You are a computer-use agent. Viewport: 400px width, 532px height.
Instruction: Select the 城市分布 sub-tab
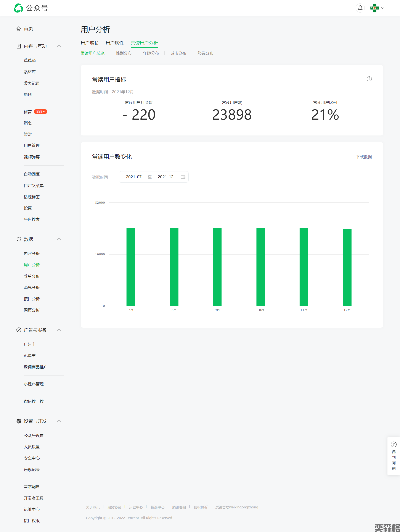tap(178, 53)
